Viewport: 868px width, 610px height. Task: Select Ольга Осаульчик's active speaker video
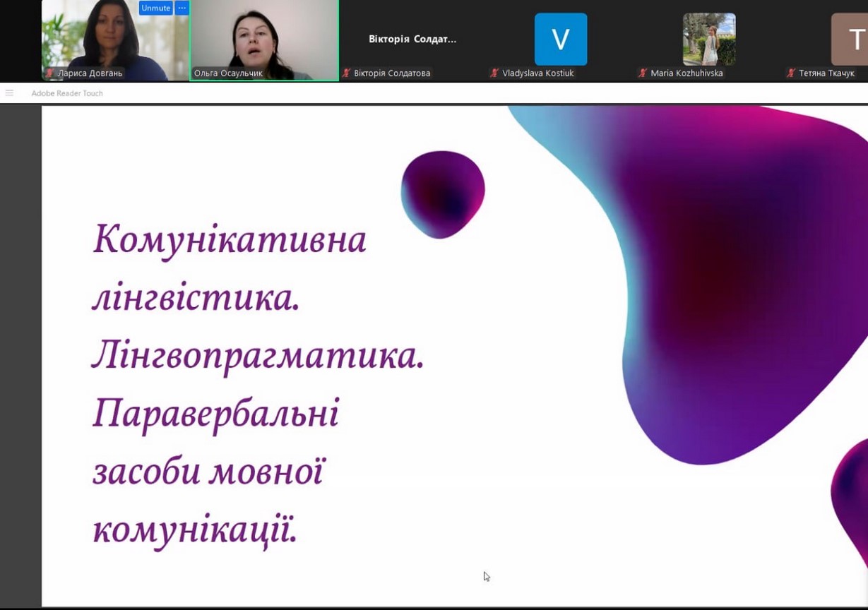(x=264, y=35)
